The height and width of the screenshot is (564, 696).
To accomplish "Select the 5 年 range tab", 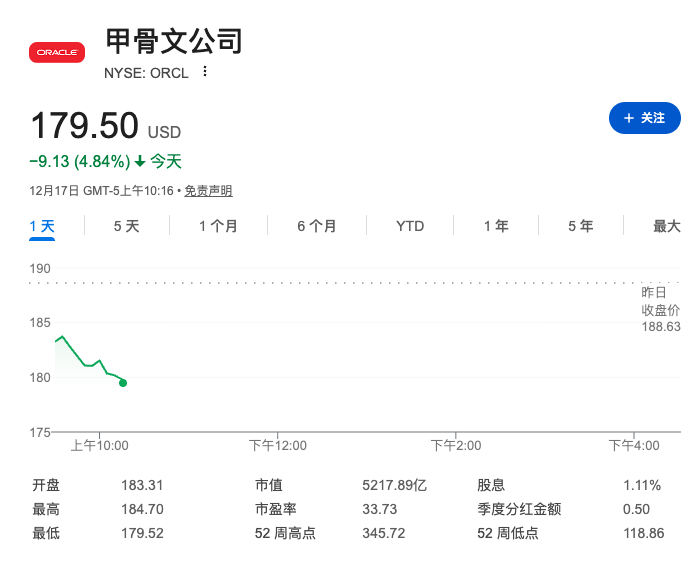I will point(580,226).
